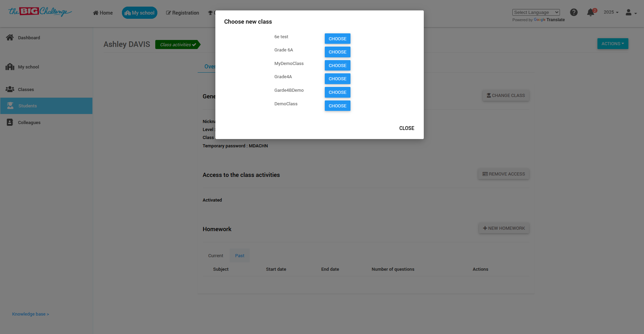Click the Number of questions column header
This screenshot has height=334, width=644.
pos(393,269)
